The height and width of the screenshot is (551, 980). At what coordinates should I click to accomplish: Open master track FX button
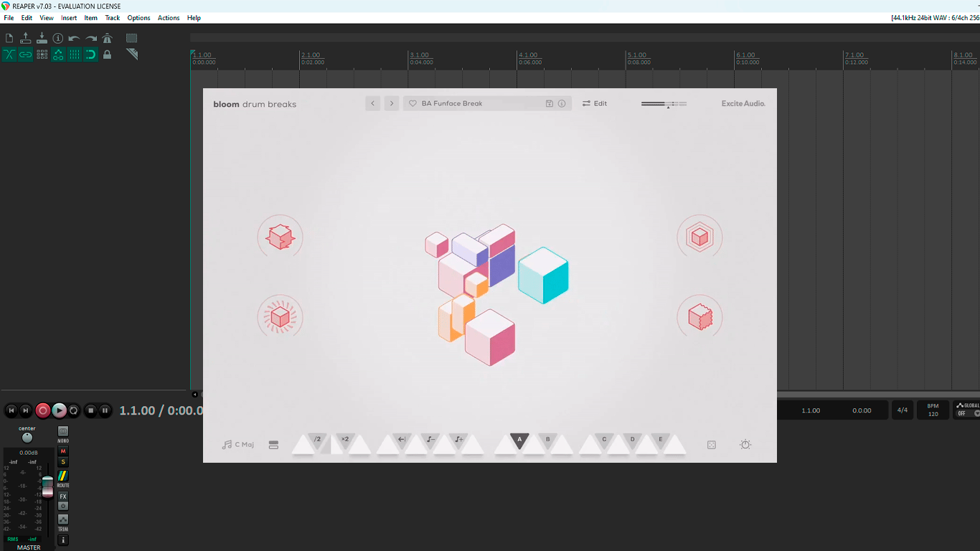tap(63, 496)
